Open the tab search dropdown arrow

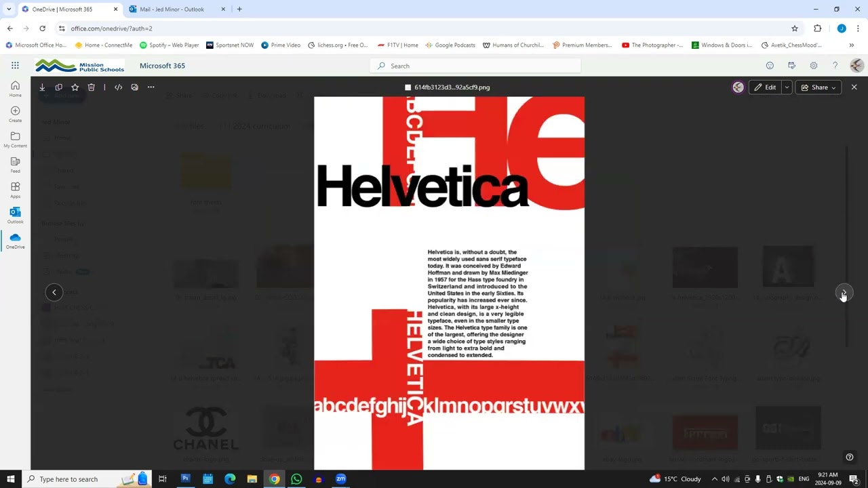point(8,9)
